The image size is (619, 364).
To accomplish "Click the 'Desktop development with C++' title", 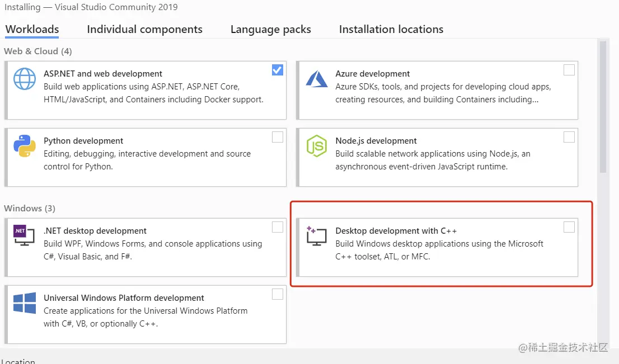I will coord(396,231).
